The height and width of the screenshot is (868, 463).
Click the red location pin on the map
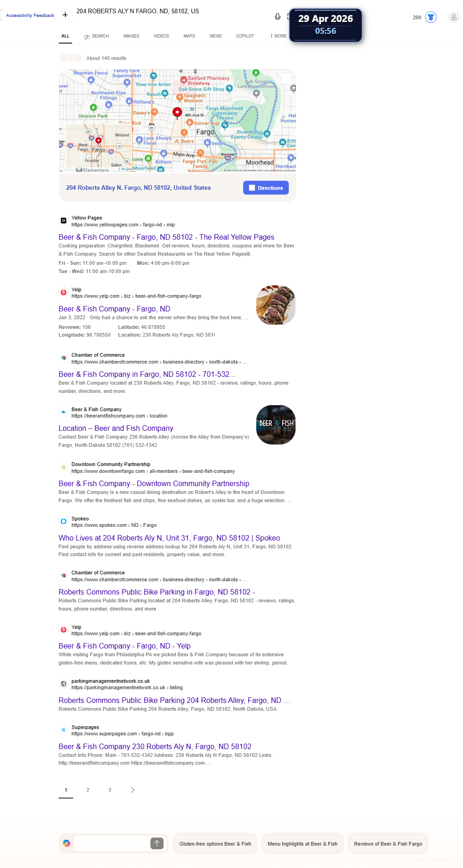177,113
